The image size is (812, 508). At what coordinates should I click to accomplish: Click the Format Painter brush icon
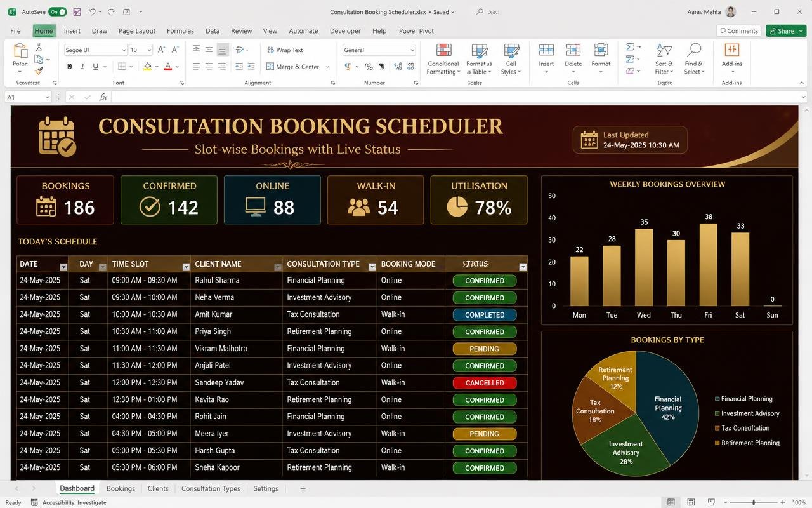39,72
